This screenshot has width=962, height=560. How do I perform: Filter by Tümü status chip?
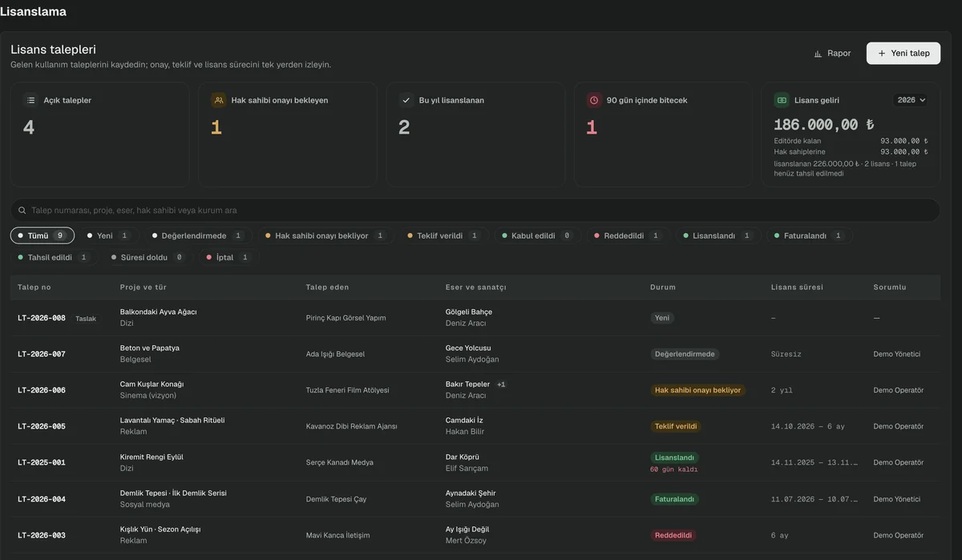coord(42,236)
